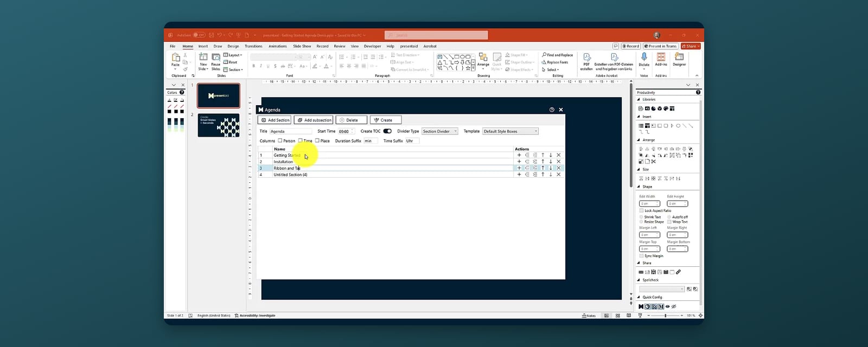This screenshot has height=347, width=868.
Task: Click Present in Teams button
Action: pos(660,46)
